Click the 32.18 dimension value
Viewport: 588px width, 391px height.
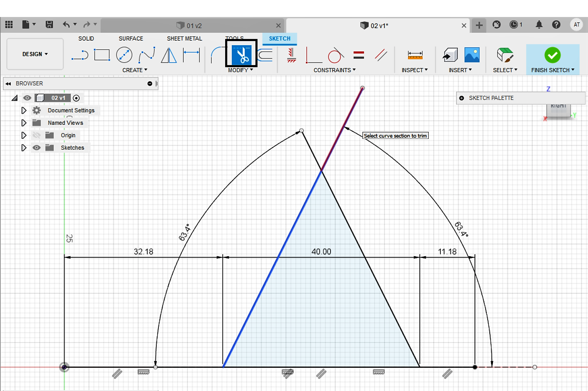point(143,252)
